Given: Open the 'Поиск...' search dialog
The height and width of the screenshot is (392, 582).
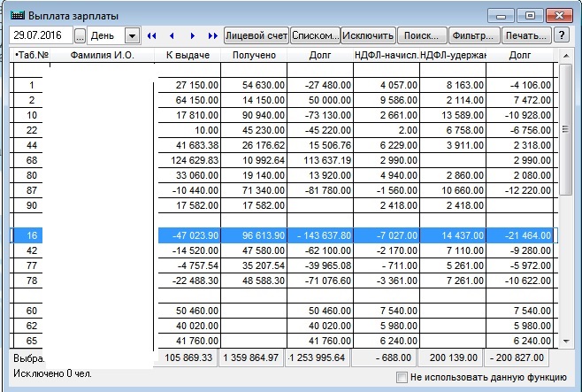Looking at the screenshot, I should coord(420,36).
